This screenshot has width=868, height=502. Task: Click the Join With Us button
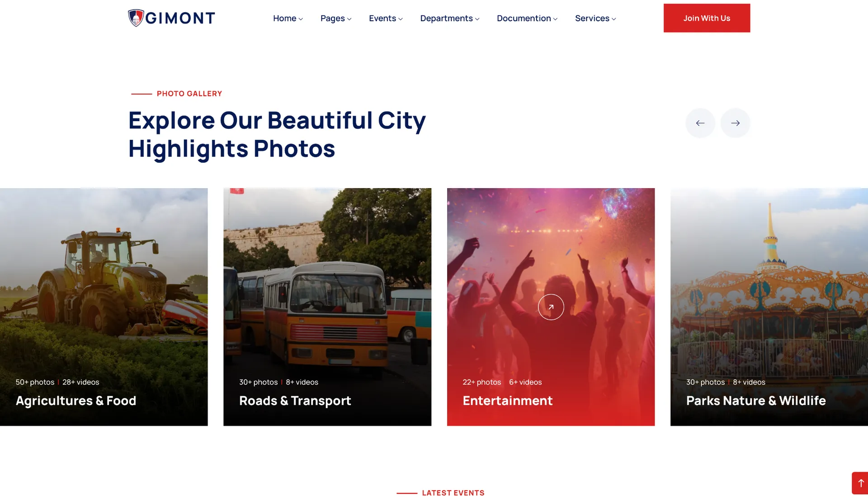tap(707, 18)
